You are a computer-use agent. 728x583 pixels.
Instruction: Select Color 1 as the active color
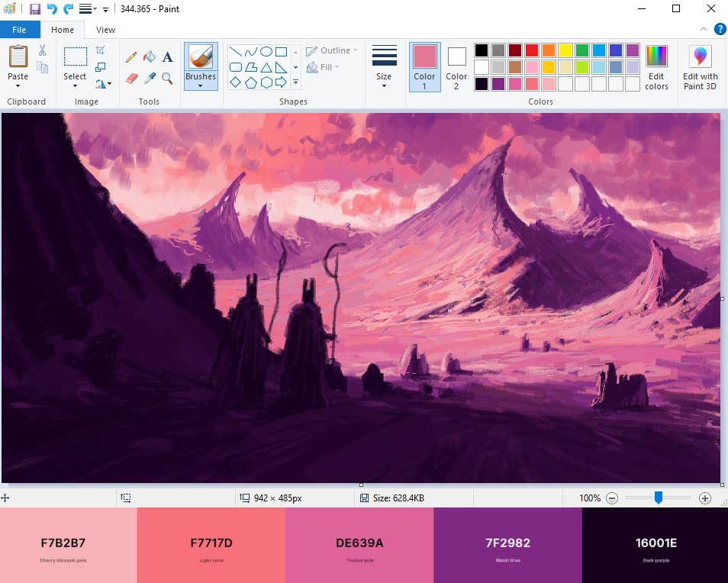(x=424, y=67)
